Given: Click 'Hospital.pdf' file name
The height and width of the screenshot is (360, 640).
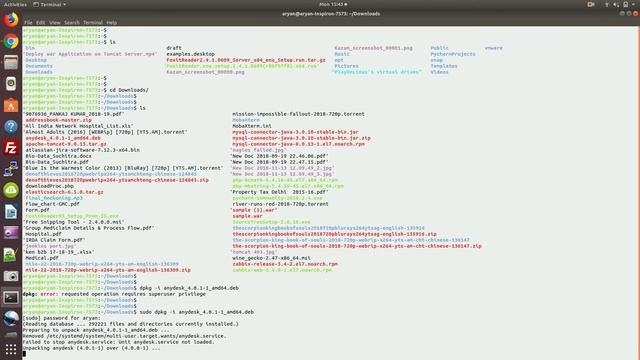Looking at the screenshot, I should (43, 234).
